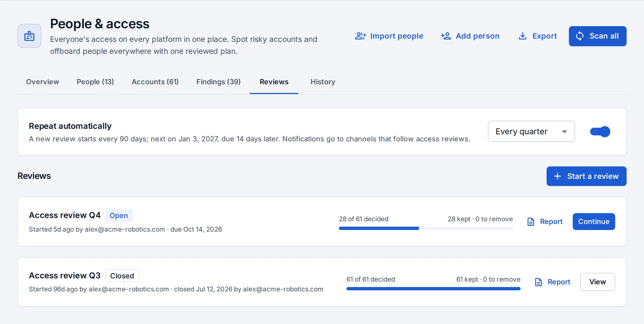Click the Closed status badge on Q3
This screenshot has height=324, width=644.
click(x=122, y=276)
